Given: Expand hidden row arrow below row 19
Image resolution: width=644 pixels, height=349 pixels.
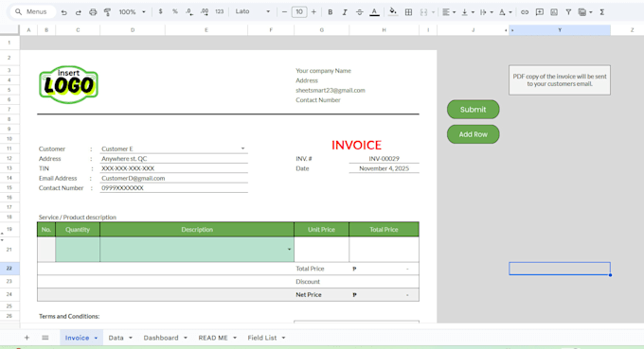Looking at the screenshot, I should pos(2,240).
